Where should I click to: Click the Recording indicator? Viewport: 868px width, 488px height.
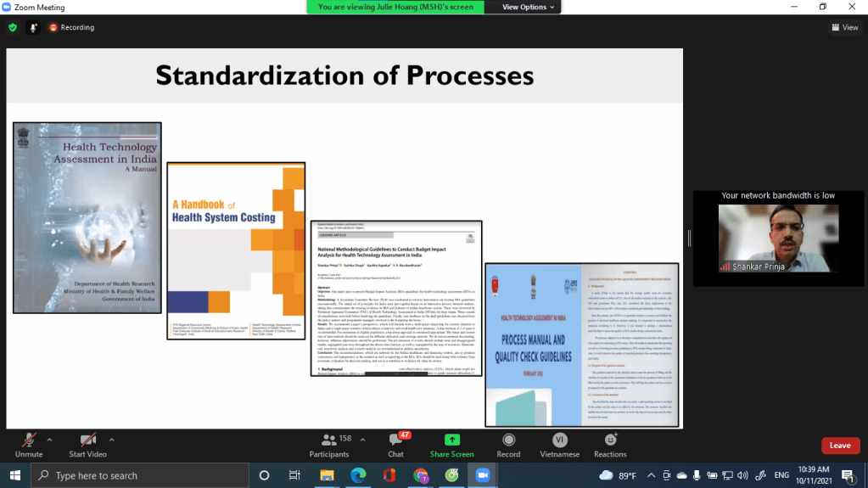[x=71, y=27]
